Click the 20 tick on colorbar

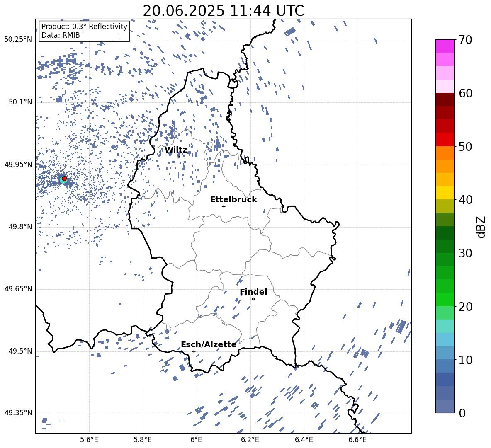pyautogui.click(x=465, y=307)
